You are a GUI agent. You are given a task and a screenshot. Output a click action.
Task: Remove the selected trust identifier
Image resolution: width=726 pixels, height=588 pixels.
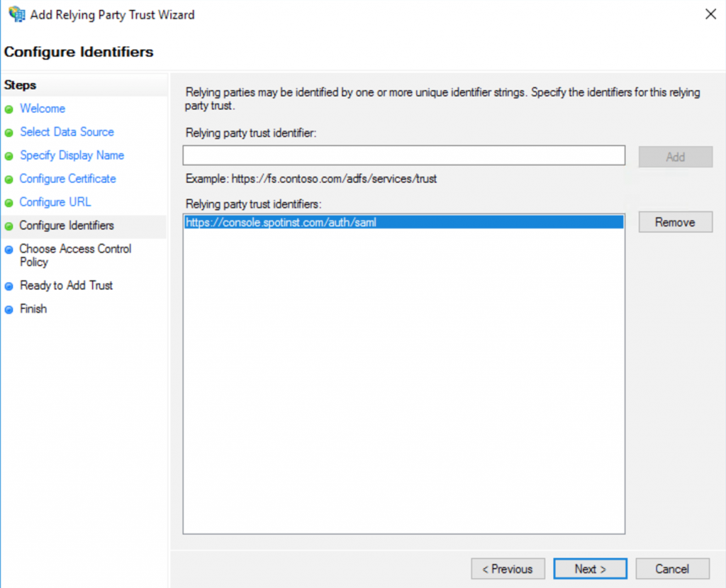675,222
